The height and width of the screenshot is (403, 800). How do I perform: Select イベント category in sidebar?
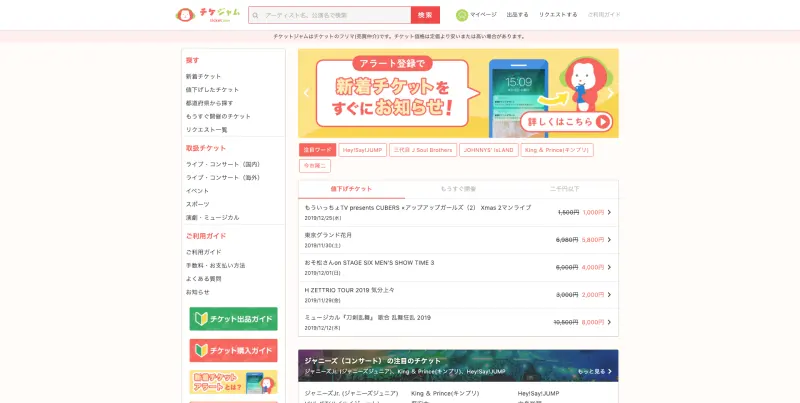click(x=197, y=191)
